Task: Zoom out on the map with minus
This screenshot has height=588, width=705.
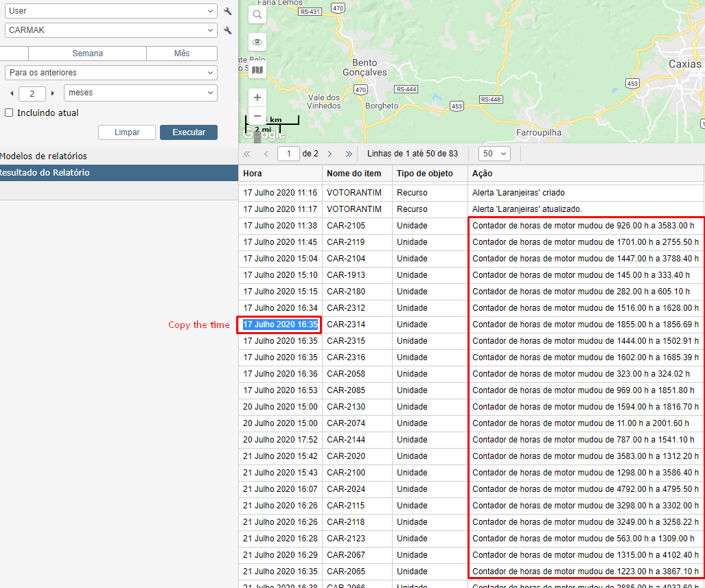Action: [x=257, y=116]
